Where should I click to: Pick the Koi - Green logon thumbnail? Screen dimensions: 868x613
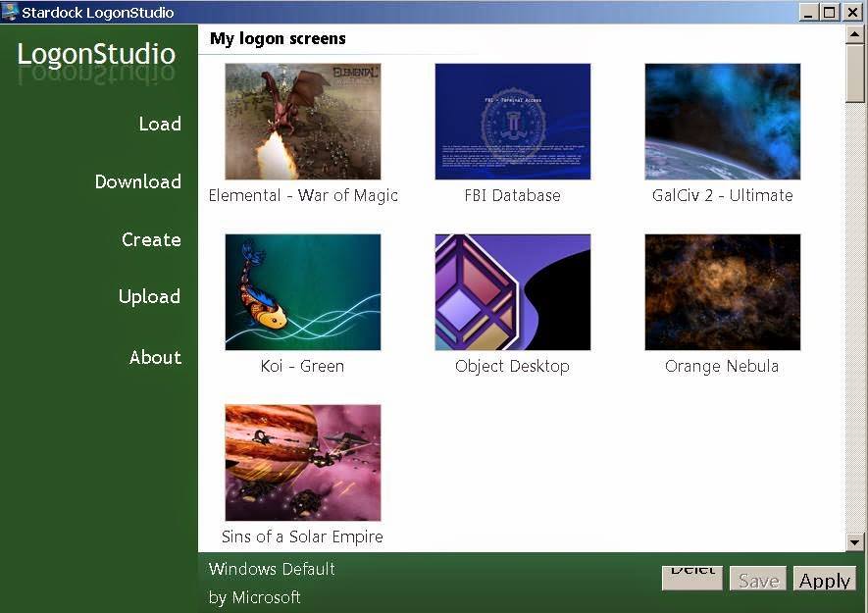(303, 292)
